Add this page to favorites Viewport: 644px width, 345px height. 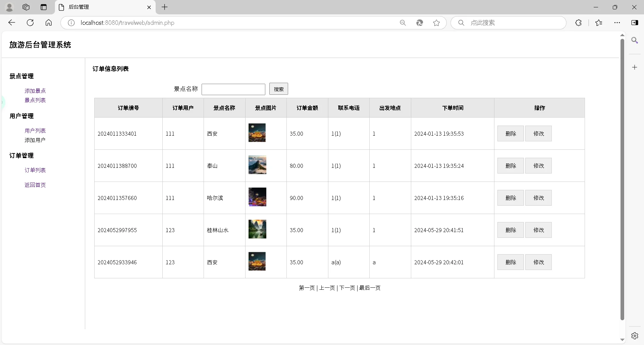click(436, 23)
